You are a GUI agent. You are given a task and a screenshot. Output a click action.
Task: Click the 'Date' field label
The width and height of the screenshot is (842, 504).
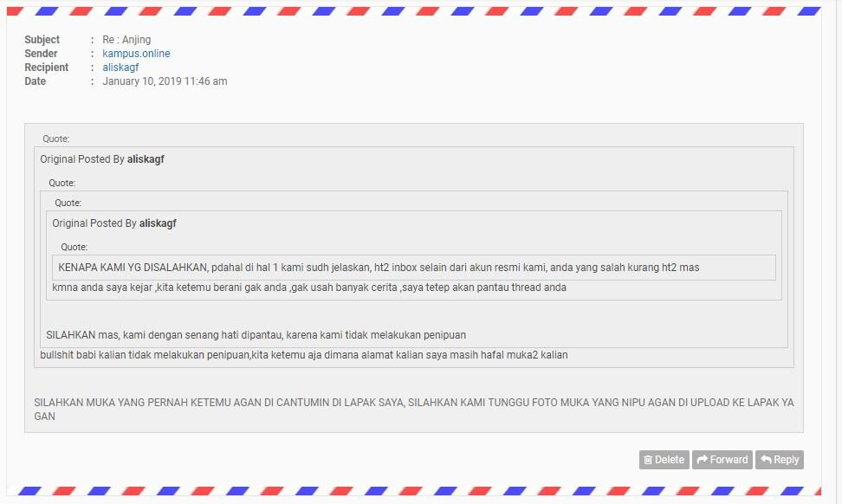click(x=35, y=81)
